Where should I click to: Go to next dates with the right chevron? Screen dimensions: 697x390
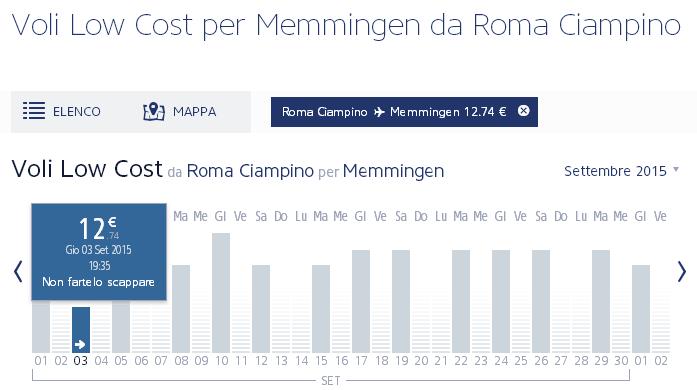click(x=682, y=272)
